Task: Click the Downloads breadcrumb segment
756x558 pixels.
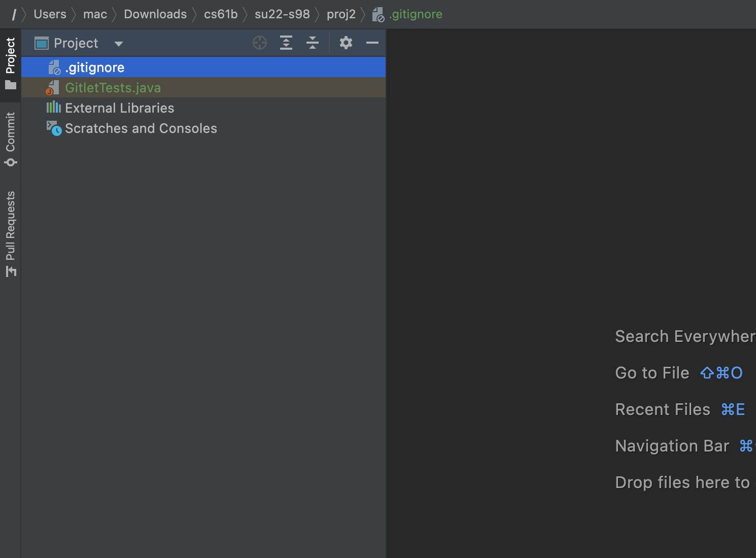Action: point(155,14)
